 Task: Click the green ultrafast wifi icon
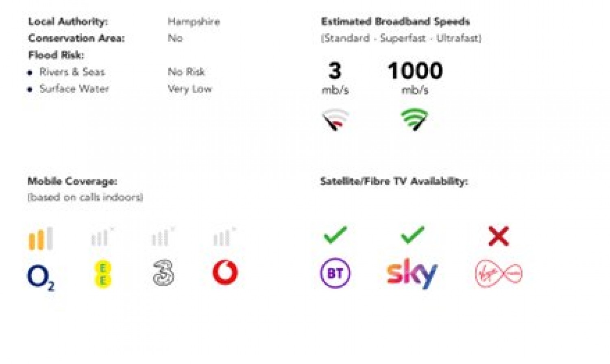tap(414, 119)
